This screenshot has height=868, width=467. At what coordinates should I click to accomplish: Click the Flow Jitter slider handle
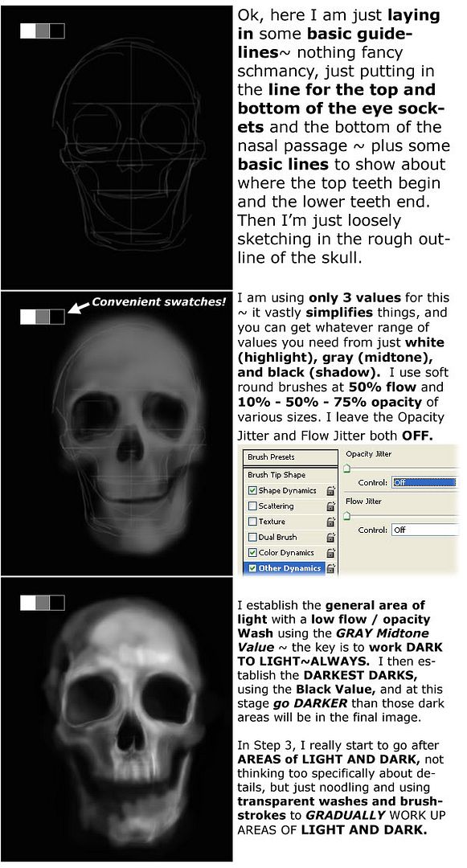click(x=347, y=517)
